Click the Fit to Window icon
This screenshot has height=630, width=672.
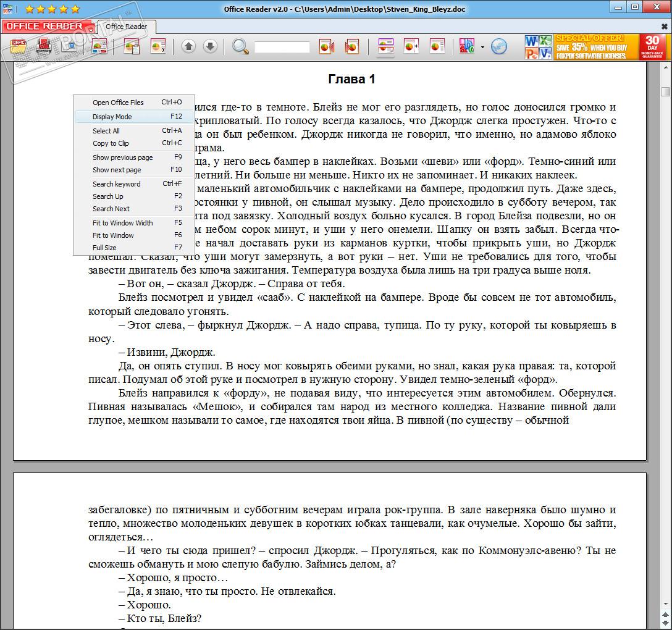pyautogui.click(x=411, y=46)
